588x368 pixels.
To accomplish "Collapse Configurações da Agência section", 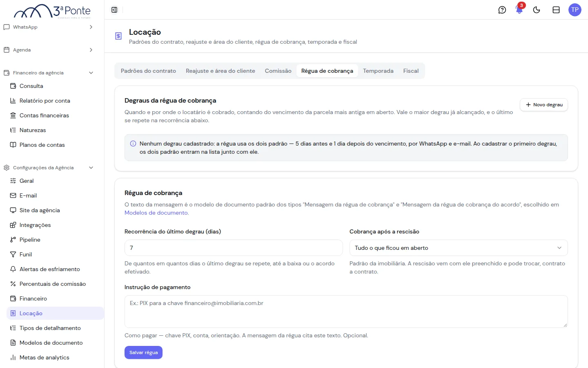I will [x=48, y=168].
